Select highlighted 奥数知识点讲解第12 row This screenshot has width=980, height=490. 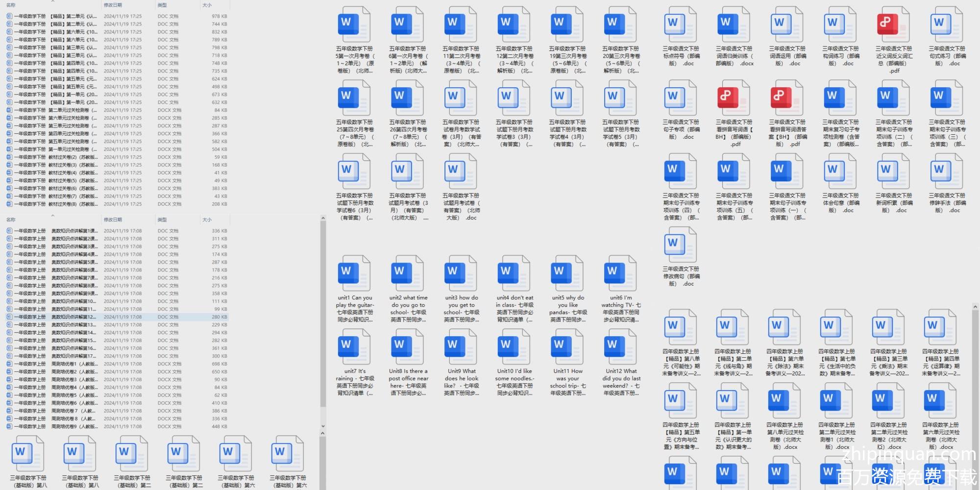(x=73, y=317)
